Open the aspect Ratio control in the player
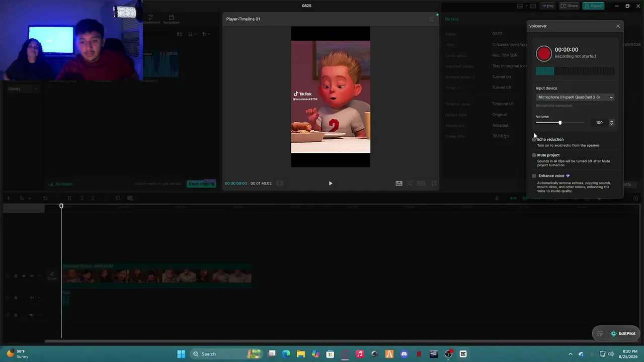Image resolution: width=644 pixels, height=362 pixels. [x=421, y=184]
